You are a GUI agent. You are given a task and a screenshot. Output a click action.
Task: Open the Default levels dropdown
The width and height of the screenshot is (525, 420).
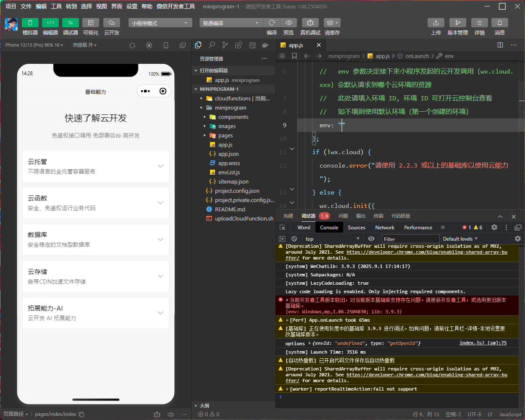click(460, 239)
